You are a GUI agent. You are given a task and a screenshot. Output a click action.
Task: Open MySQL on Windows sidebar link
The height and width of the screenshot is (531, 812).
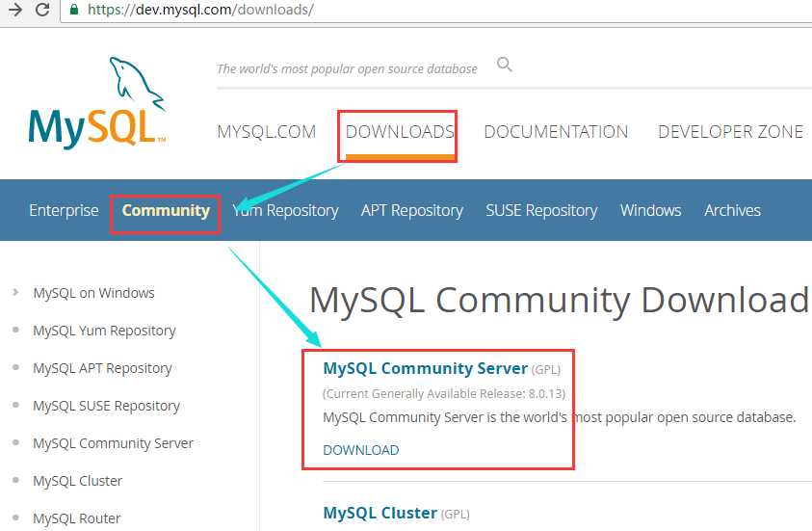tap(93, 293)
